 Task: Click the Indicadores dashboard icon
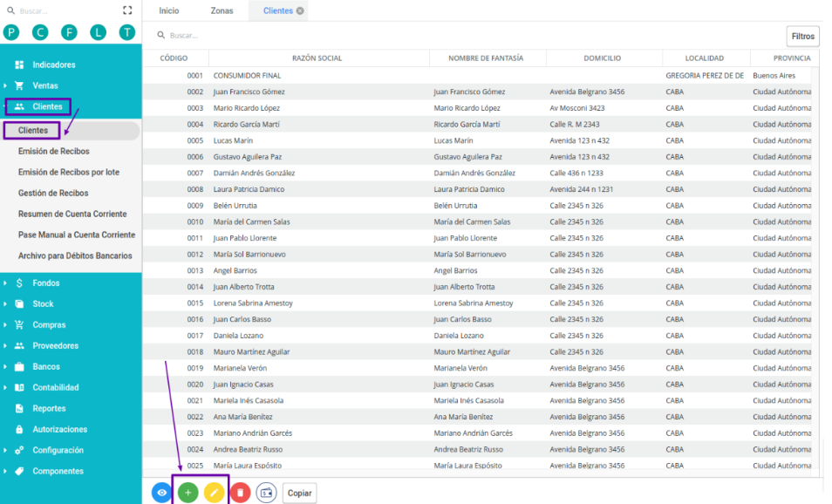point(20,65)
